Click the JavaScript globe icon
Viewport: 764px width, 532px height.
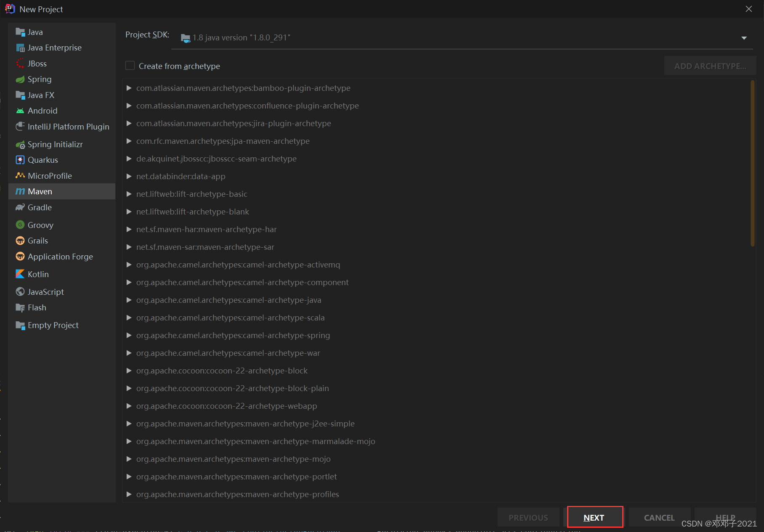pyautogui.click(x=20, y=292)
